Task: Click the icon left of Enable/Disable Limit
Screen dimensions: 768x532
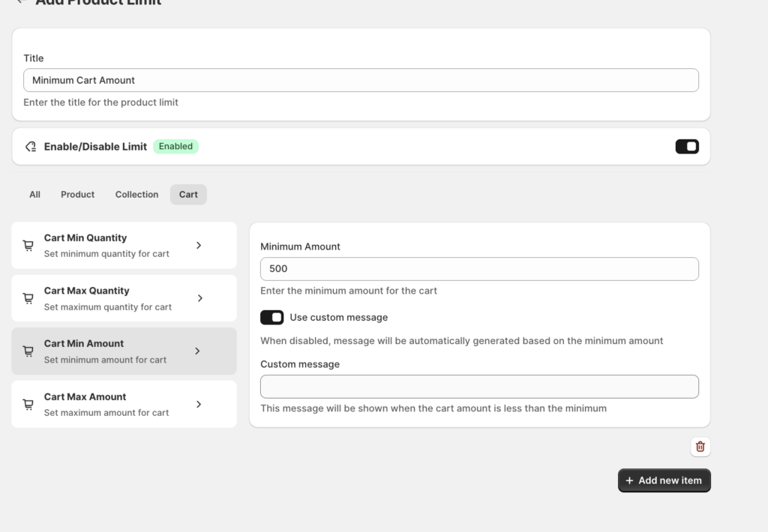Action: 31,146
